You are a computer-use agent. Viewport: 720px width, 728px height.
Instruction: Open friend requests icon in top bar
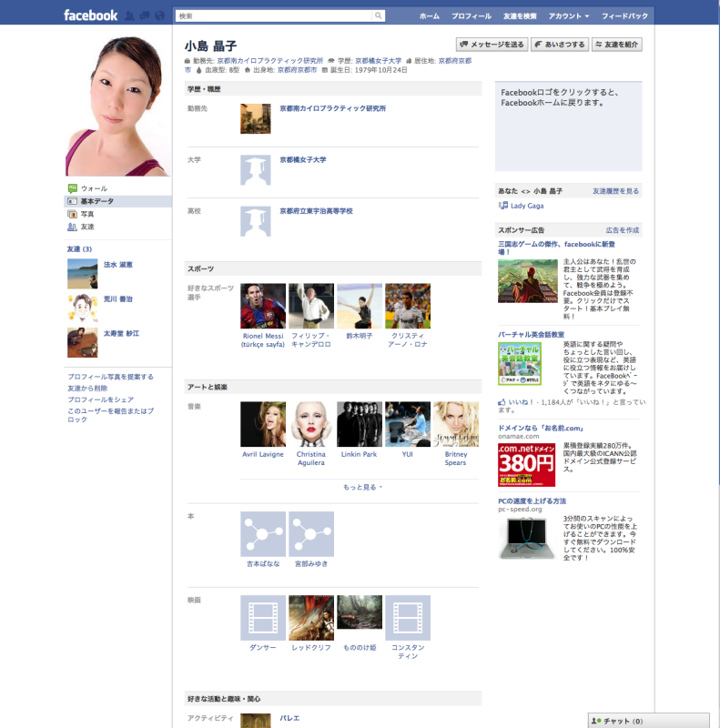point(129,15)
